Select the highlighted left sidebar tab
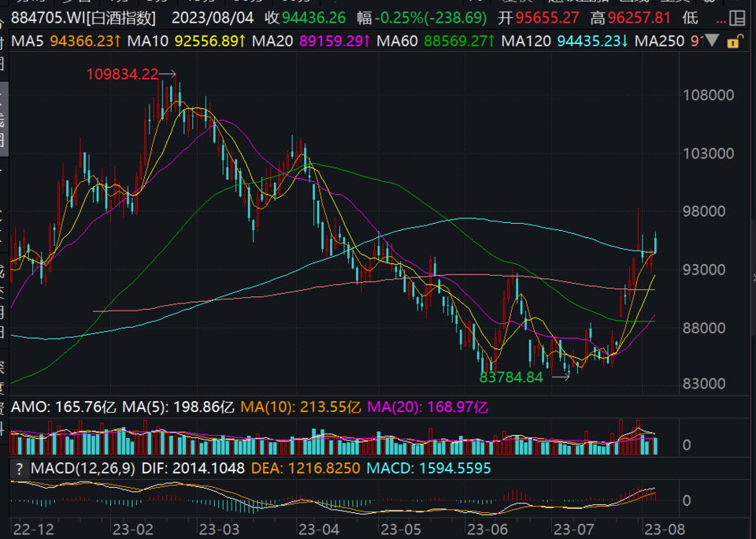This screenshot has width=756, height=539. coord(3,105)
